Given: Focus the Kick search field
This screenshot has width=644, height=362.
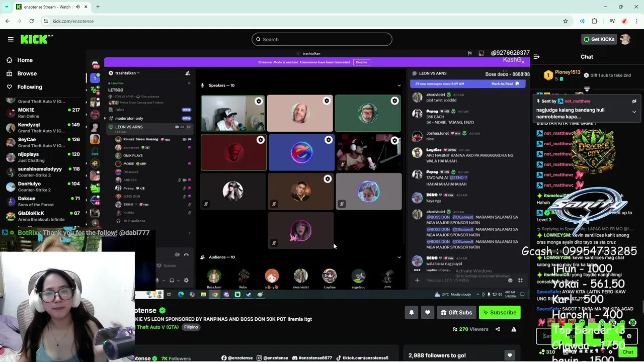Looking at the screenshot, I should tap(322, 39).
